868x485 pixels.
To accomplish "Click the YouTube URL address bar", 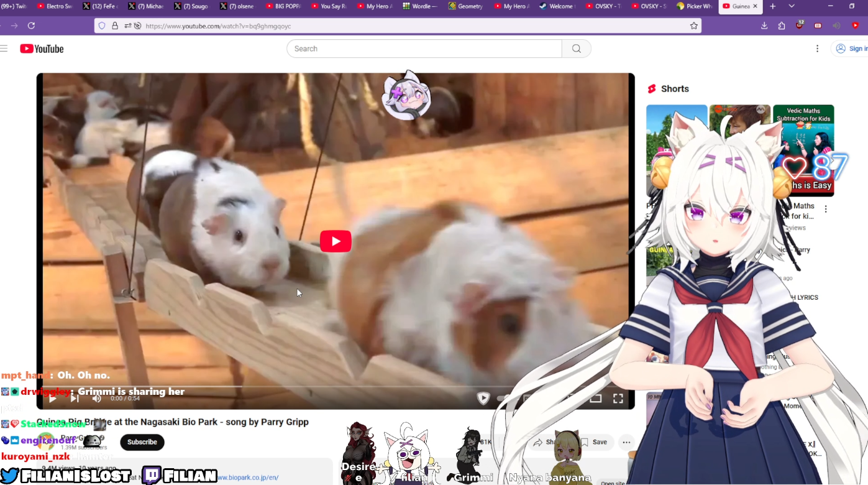I will pos(398,25).
